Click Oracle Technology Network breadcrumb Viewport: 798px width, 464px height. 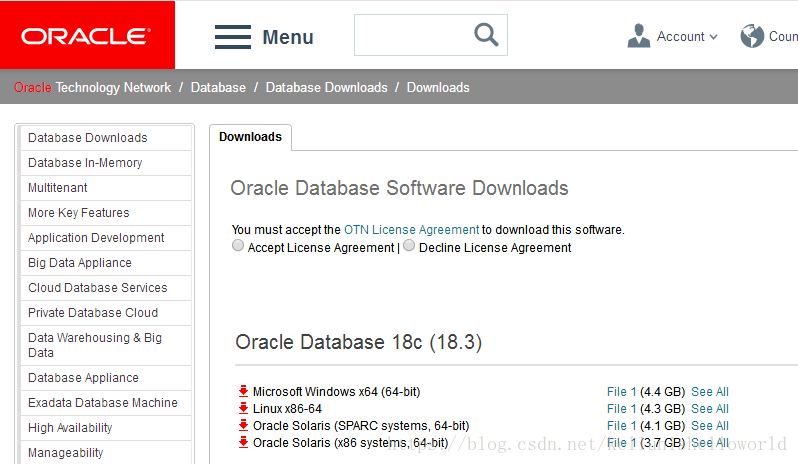click(x=93, y=88)
